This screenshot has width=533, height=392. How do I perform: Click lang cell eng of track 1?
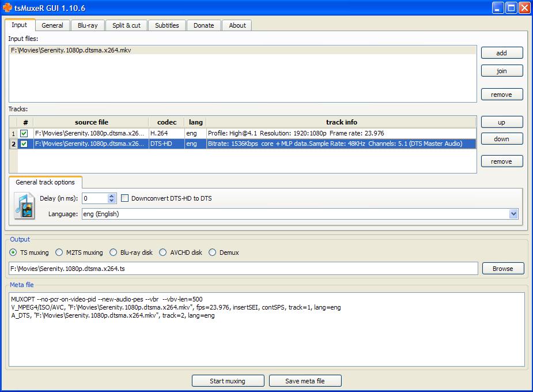(x=195, y=133)
